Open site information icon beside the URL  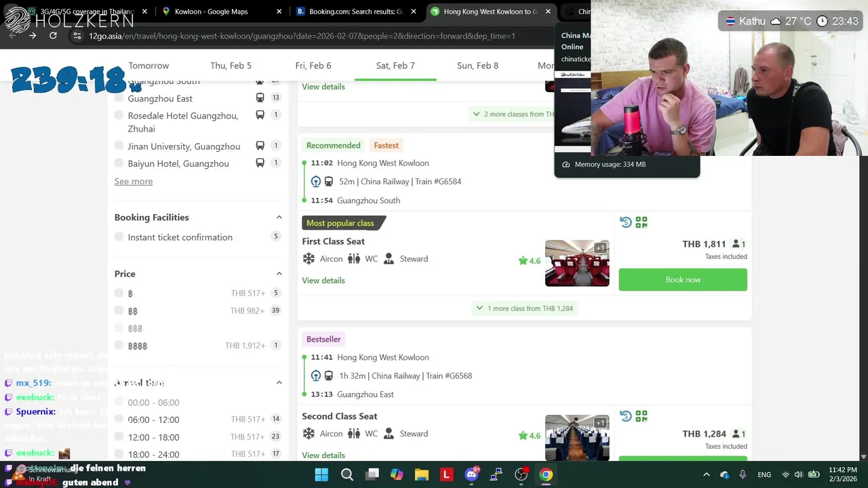point(77,36)
